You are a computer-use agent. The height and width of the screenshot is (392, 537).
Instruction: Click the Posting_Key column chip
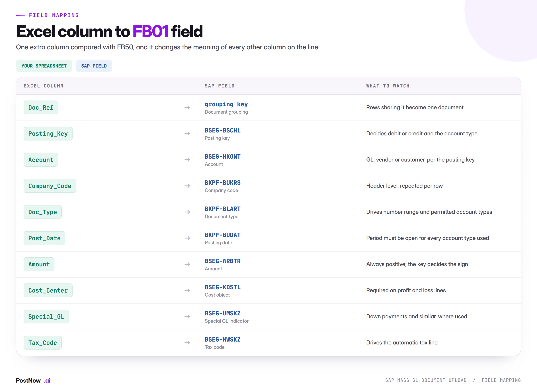[x=48, y=134]
